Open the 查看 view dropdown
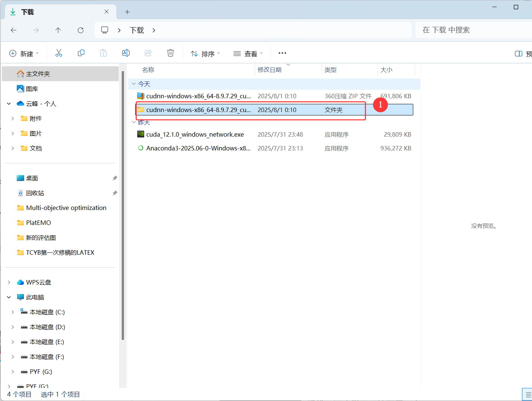The height and width of the screenshot is (401, 532). pyautogui.click(x=248, y=53)
